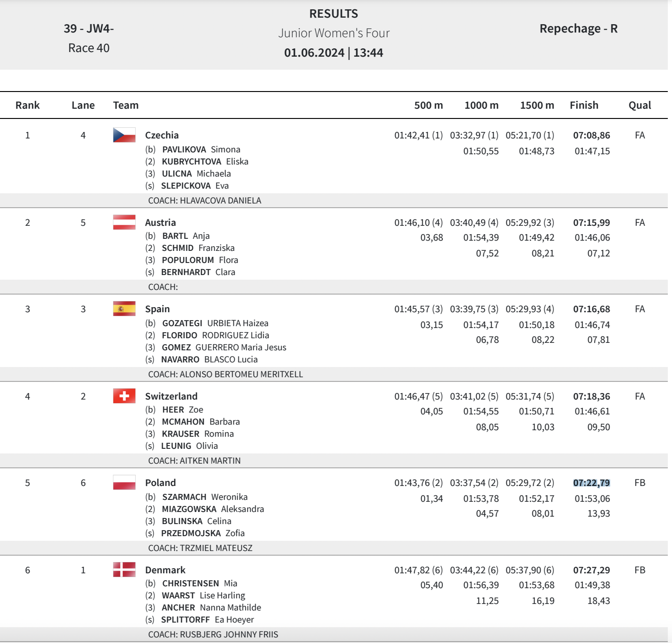Click rower name SPLITTORFF Ea Hoeyer
Screen dimensions: 672x643
(x=207, y=620)
